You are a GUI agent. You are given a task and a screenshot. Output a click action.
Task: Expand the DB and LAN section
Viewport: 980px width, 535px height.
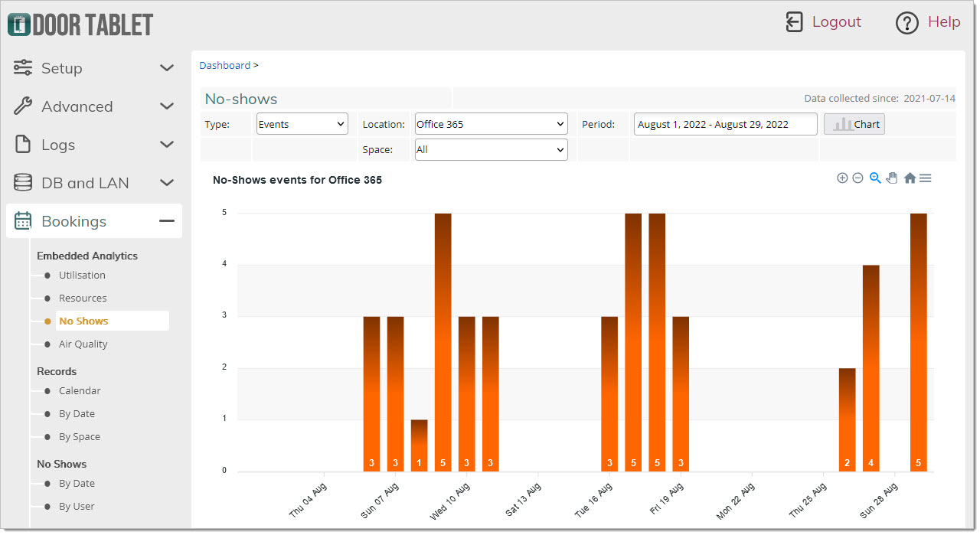(94, 183)
